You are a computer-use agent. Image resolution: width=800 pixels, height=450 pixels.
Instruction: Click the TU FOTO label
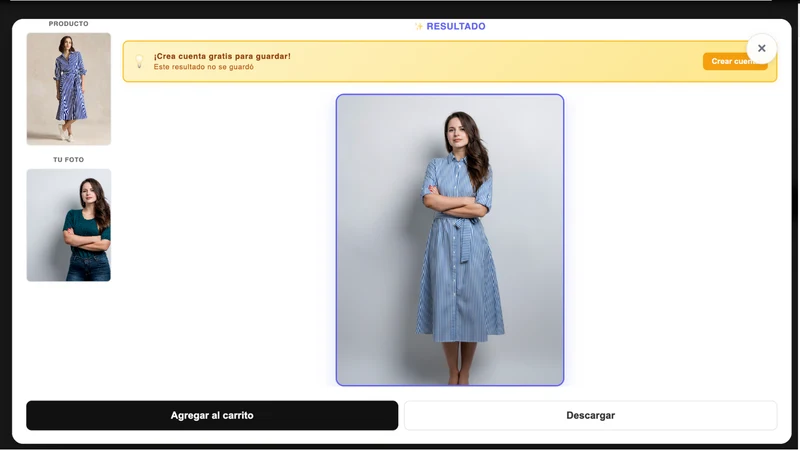68,160
